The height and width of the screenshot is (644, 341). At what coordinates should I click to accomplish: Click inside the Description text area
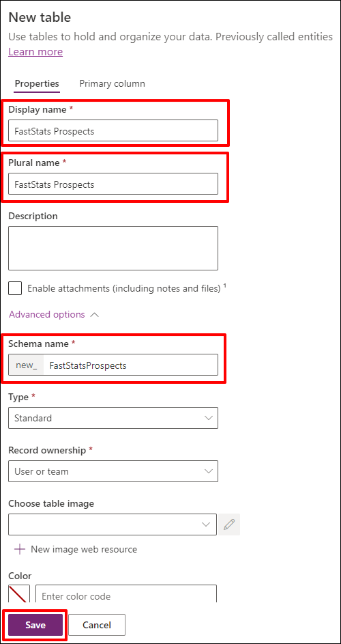(113, 248)
